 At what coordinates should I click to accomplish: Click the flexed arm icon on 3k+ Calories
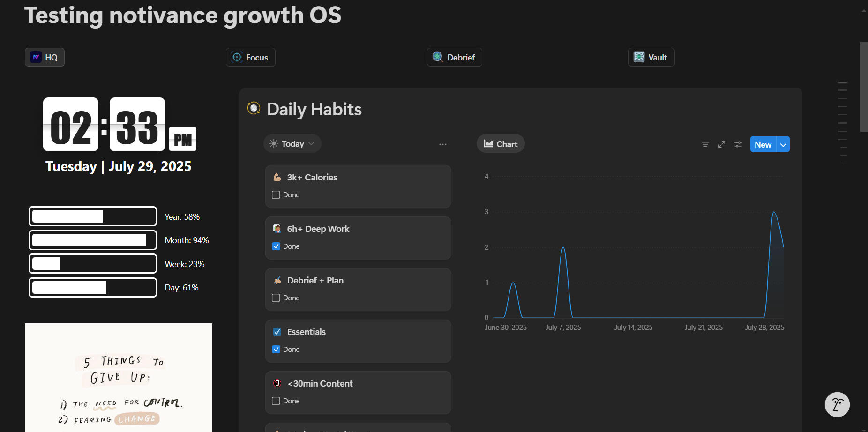coord(277,177)
